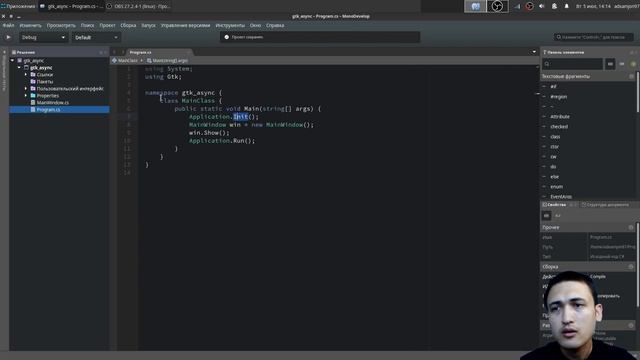Add toolbox items with the round button
Screen dimensions: 640x360
(633, 64)
